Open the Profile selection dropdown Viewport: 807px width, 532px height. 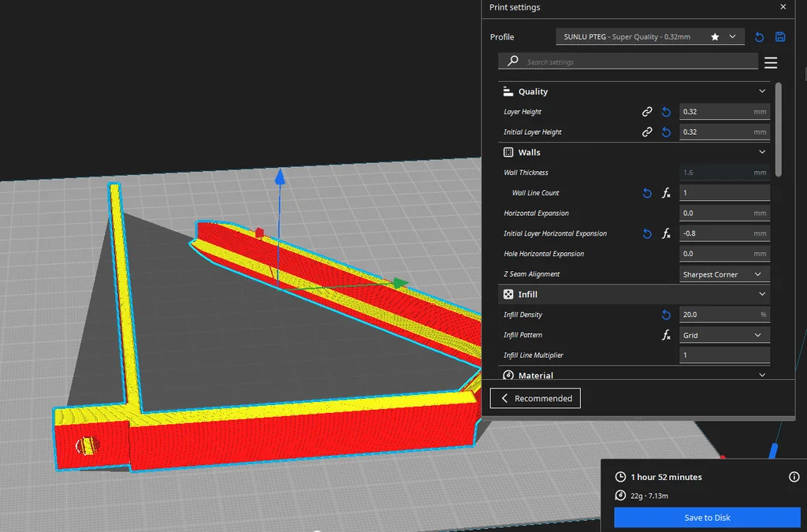click(649, 37)
